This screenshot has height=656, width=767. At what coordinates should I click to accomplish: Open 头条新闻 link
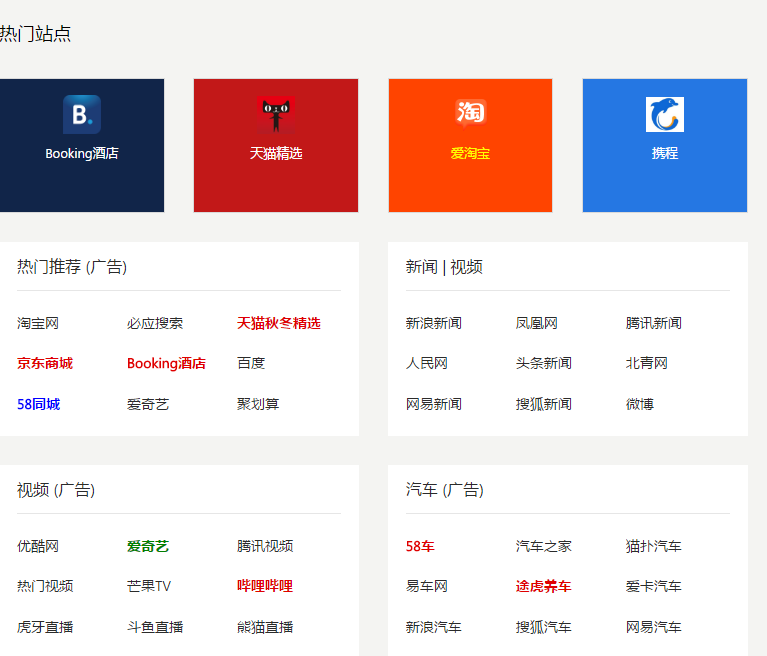544,363
